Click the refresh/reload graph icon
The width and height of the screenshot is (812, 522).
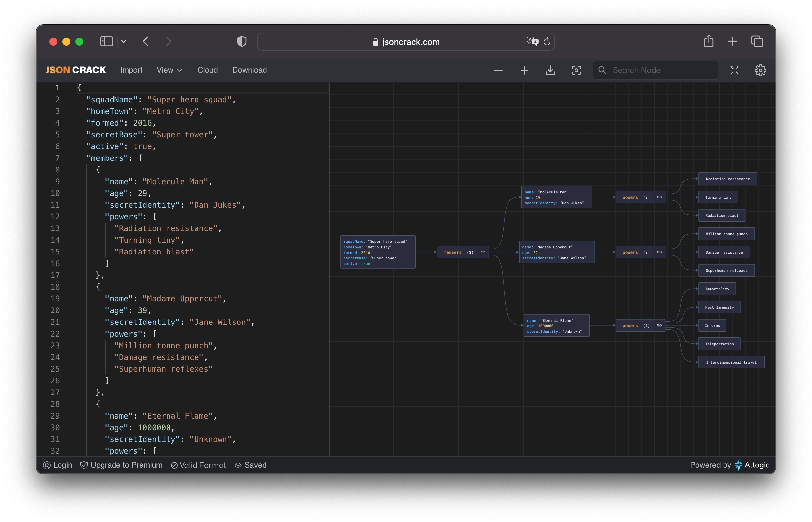(547, 41)
